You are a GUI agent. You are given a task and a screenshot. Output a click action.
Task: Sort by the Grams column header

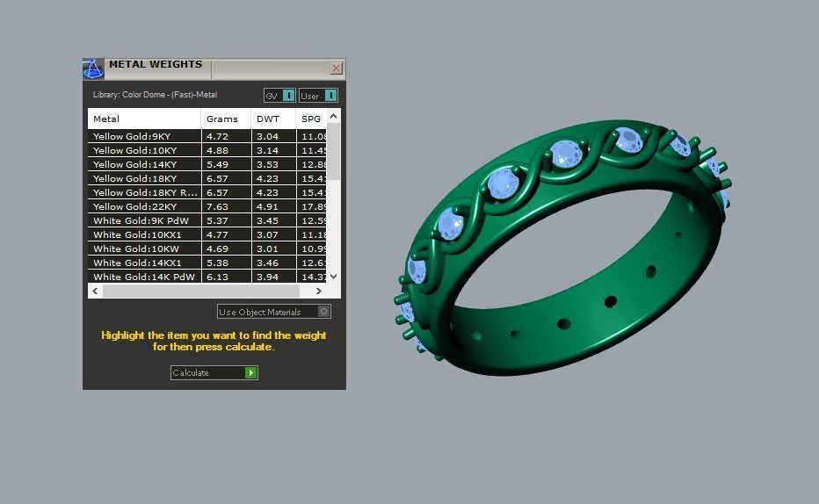point(226,119)
